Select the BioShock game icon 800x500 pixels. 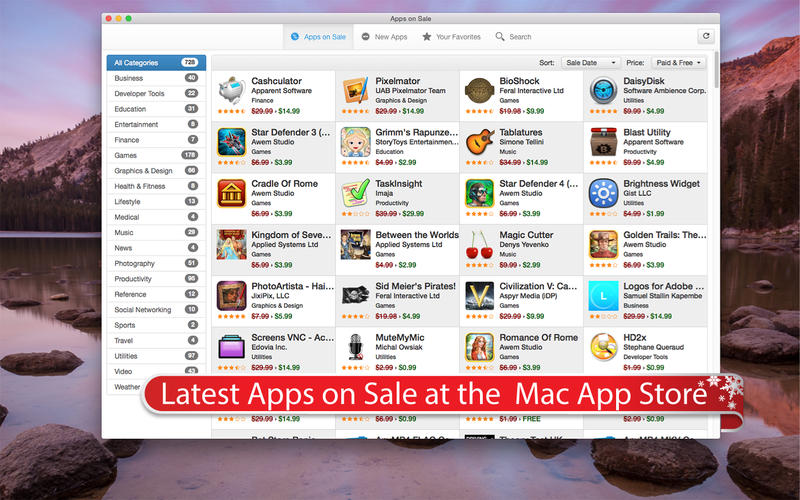point(479,90)
